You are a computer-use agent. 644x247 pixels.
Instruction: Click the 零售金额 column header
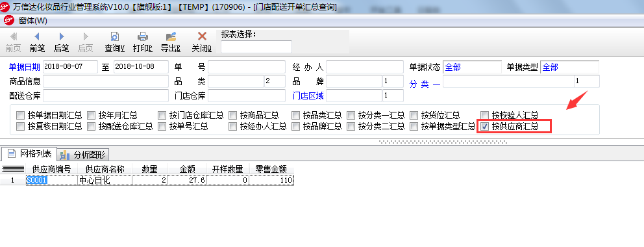tap(271, 169)
